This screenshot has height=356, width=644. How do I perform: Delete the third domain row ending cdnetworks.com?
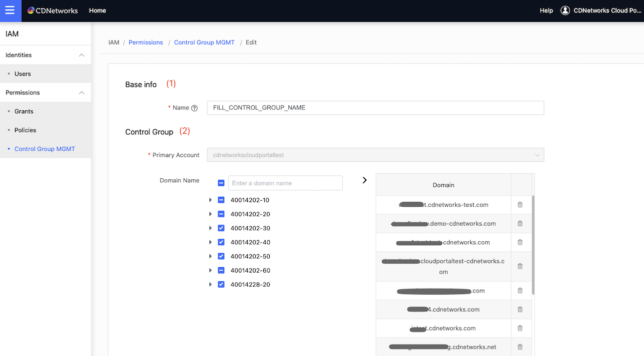tap(520, 242)
